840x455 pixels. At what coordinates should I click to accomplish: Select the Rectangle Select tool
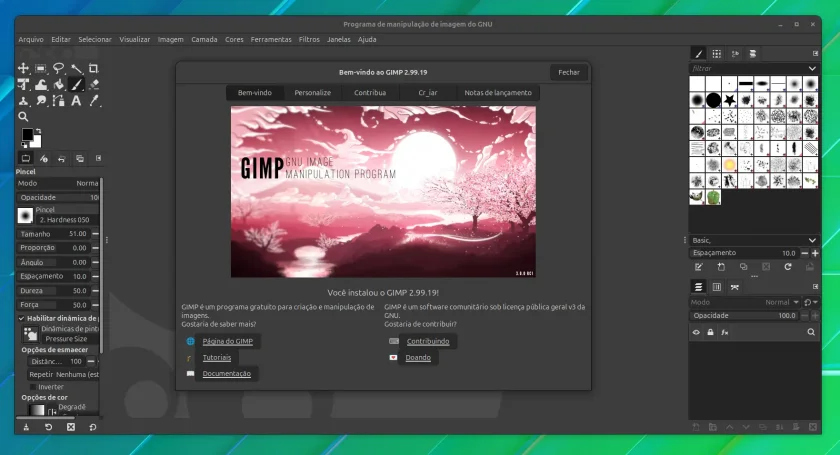click(x=41, y=68)
